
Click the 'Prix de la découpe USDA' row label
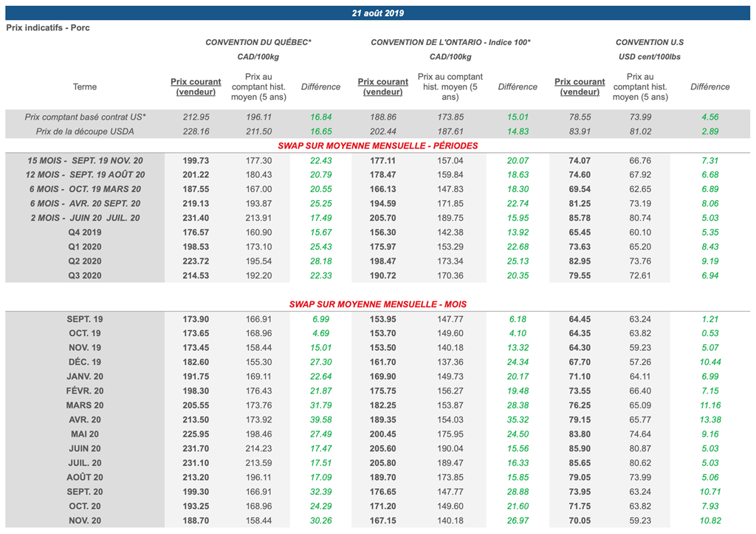pos(85,131)
